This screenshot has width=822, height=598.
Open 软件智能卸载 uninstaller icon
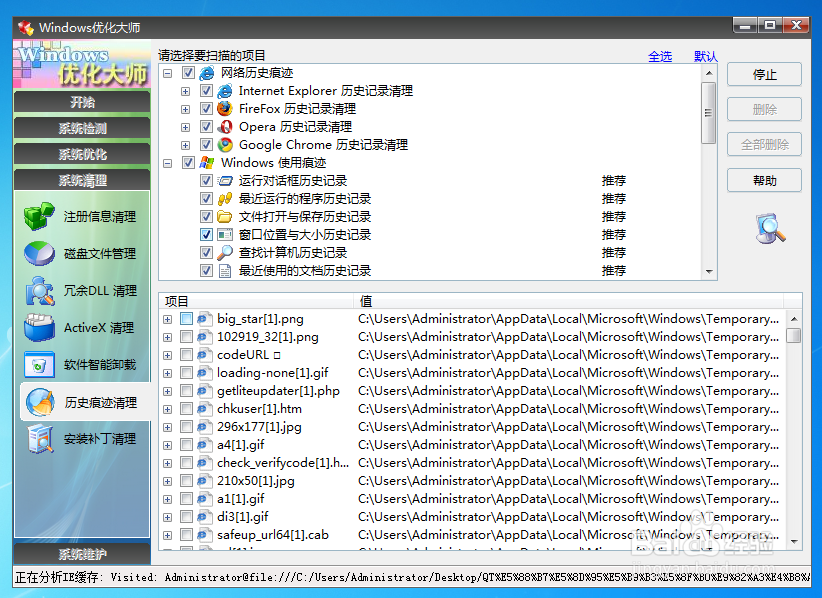click(x=39, y=365)
